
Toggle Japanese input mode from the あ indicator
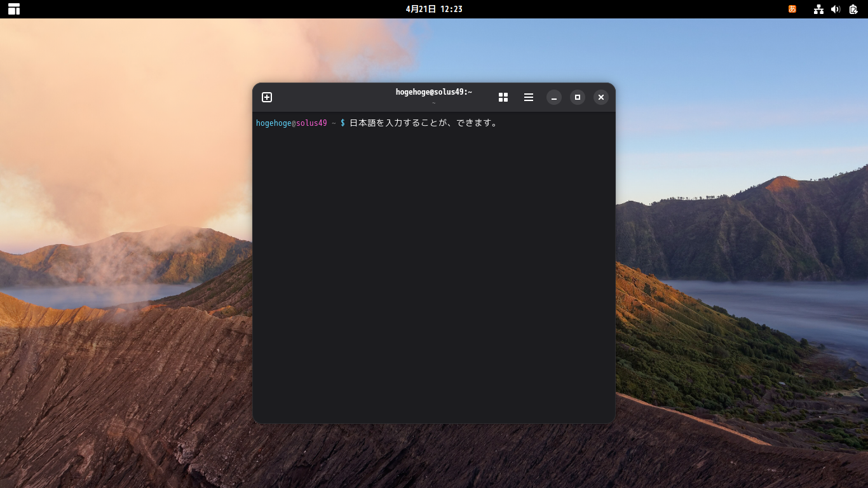pyautogui.click(x=792, y=9)
